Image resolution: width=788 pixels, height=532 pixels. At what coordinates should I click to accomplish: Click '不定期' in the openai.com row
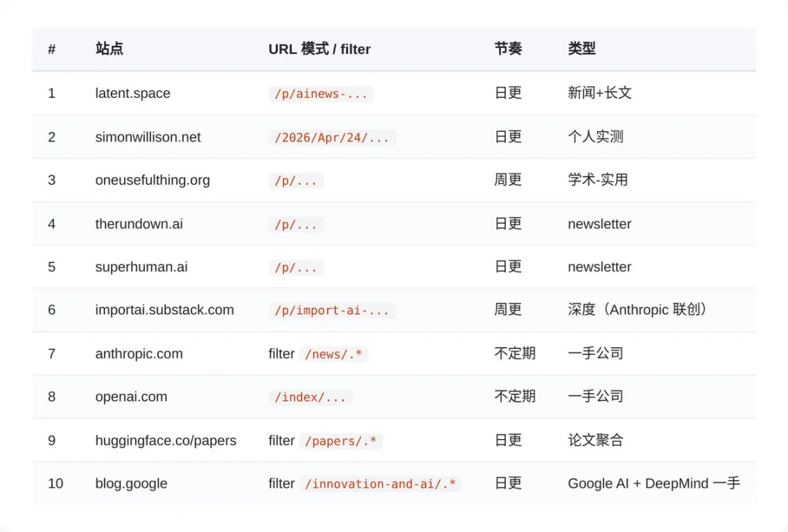tap(514, 397)
